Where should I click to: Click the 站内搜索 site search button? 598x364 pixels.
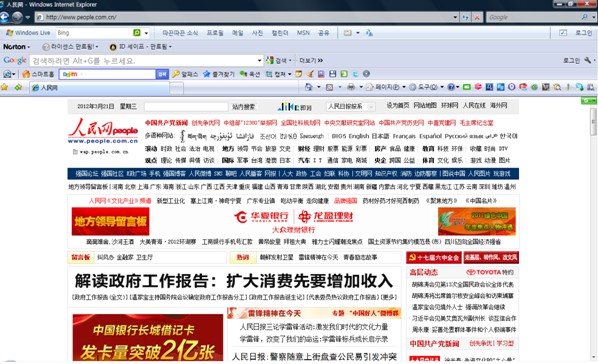[243, 106]
